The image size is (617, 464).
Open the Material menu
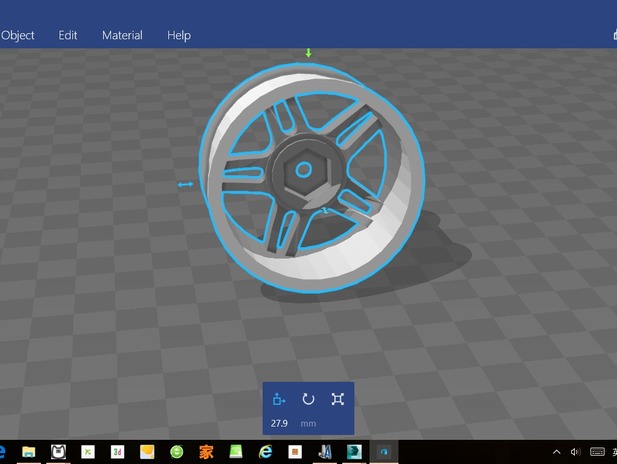coord(122,35)
